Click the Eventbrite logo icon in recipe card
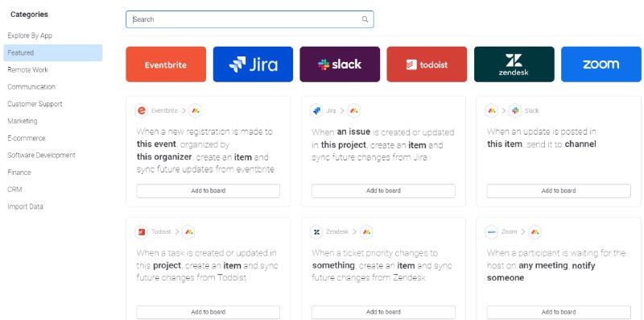Screen dimensions: 644x320 click(x=142, y=110)
